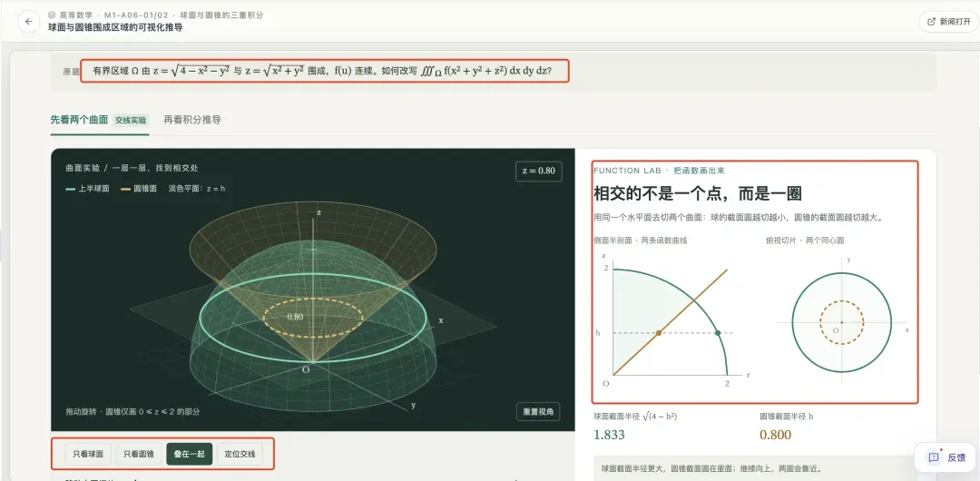
Task: Open lesson in new window button
Action: [x=948, y=21]
